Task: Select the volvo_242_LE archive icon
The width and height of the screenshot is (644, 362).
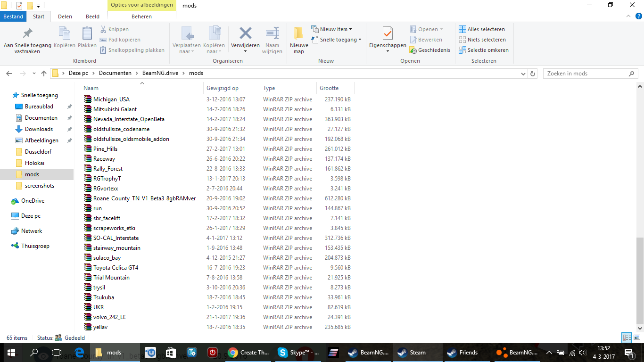Action: pos(87,317)
